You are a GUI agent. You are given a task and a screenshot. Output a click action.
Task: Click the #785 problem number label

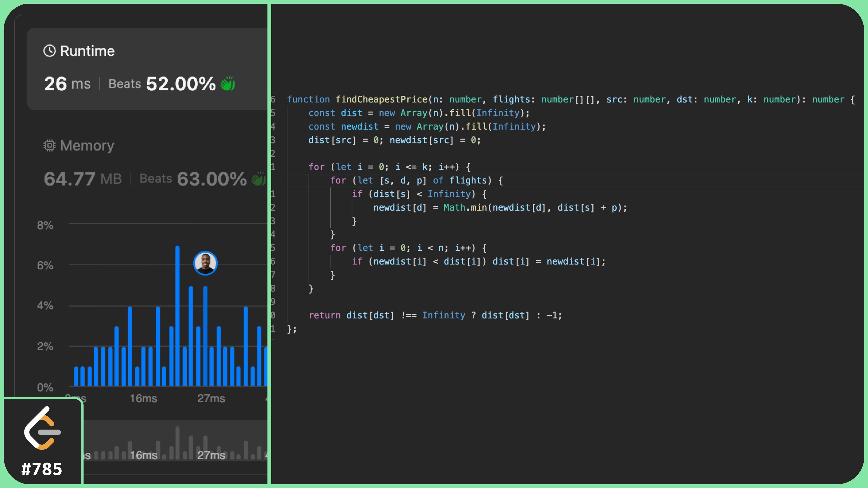[42, 469]
